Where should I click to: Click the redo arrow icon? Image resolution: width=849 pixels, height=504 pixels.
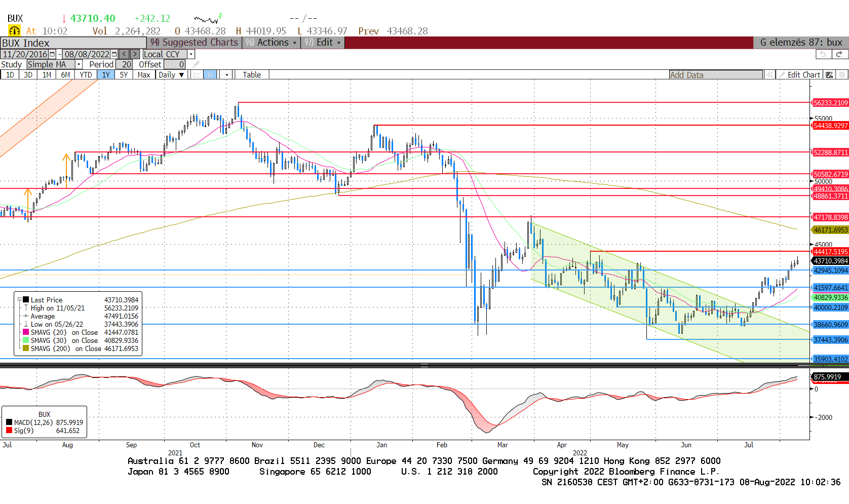839,54
